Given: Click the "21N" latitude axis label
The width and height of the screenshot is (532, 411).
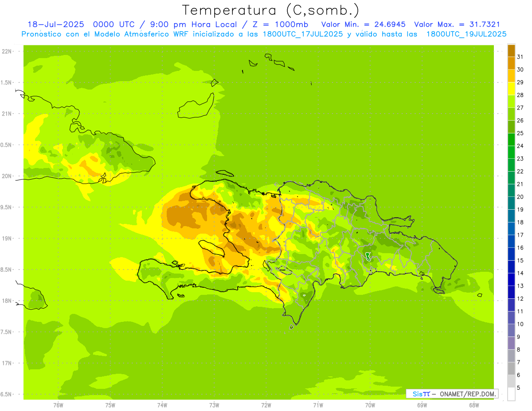Looking at the screenshot, I should 7,114.
